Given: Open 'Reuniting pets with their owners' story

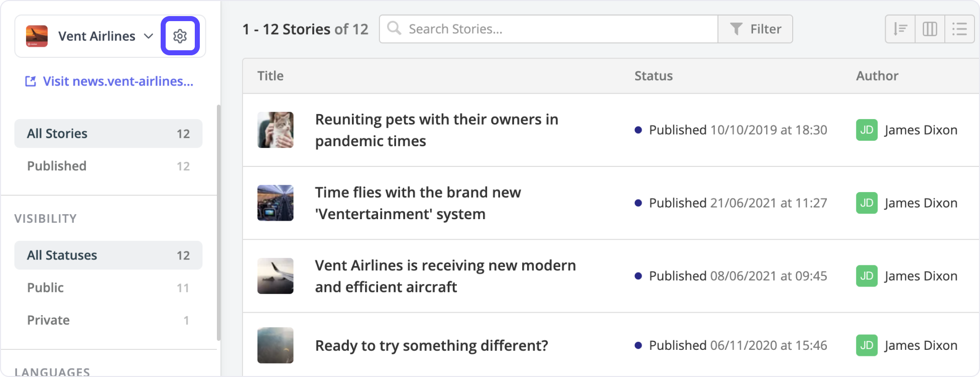Looking at the screenshot, I should coord(437,130).
